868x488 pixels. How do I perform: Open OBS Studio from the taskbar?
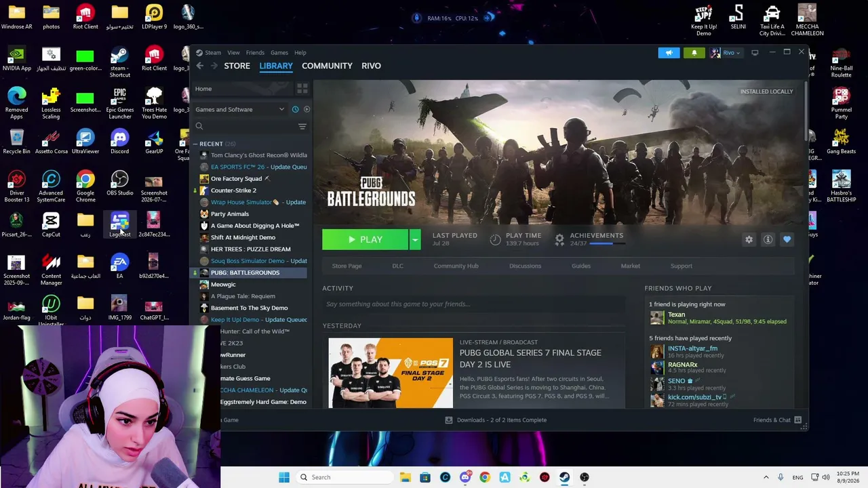(585, 477)
